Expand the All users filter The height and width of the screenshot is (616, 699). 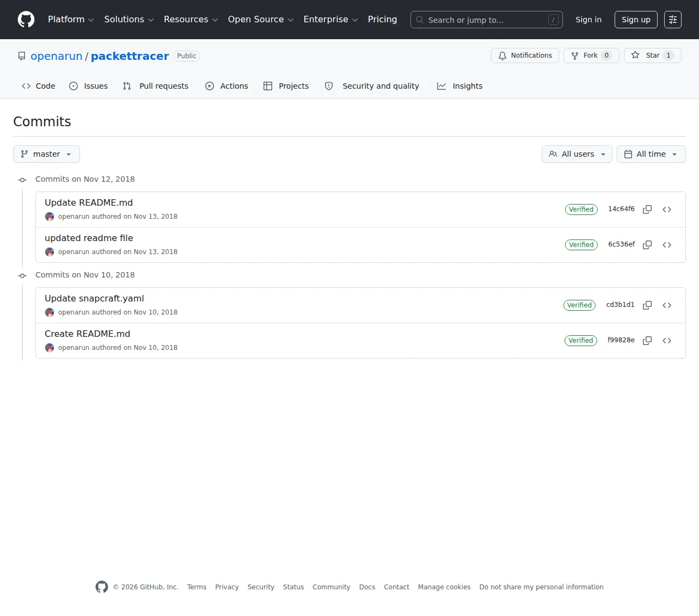(x=577, y=154)
